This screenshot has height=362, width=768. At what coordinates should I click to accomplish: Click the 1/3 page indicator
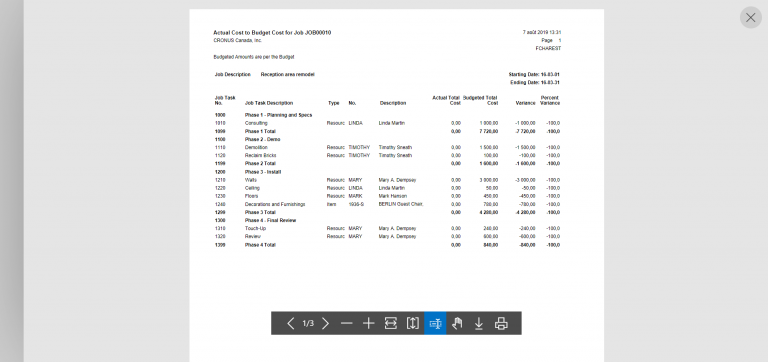coord(308,323)
